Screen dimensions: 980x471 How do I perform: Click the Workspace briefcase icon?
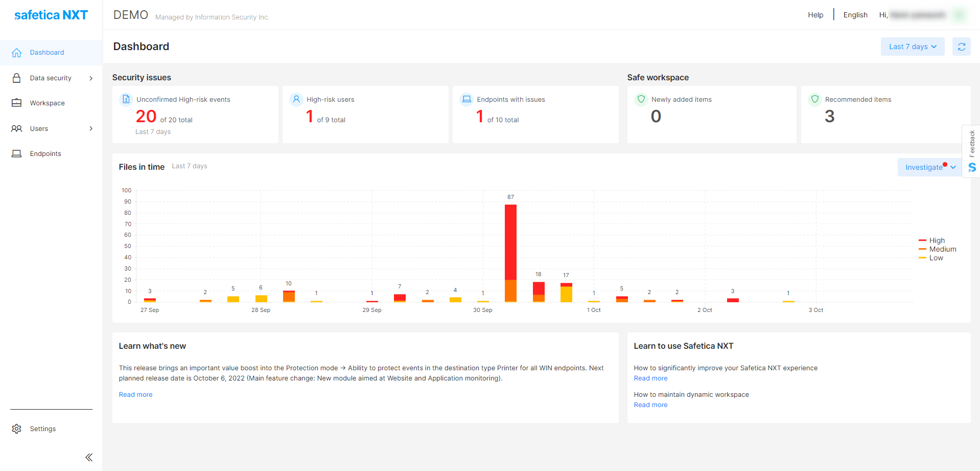[16, 103]
